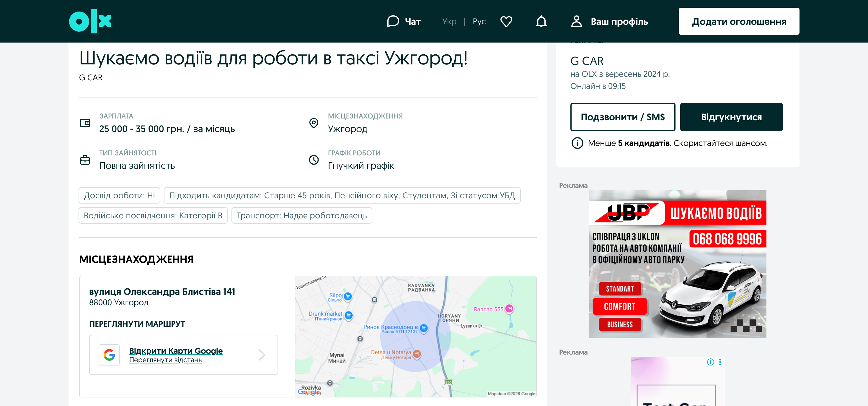This screenshot has height=406, width=868.
Task: Click 88000 Ужгород postal text
Action: pyautogui.click(x=119, y=303)
